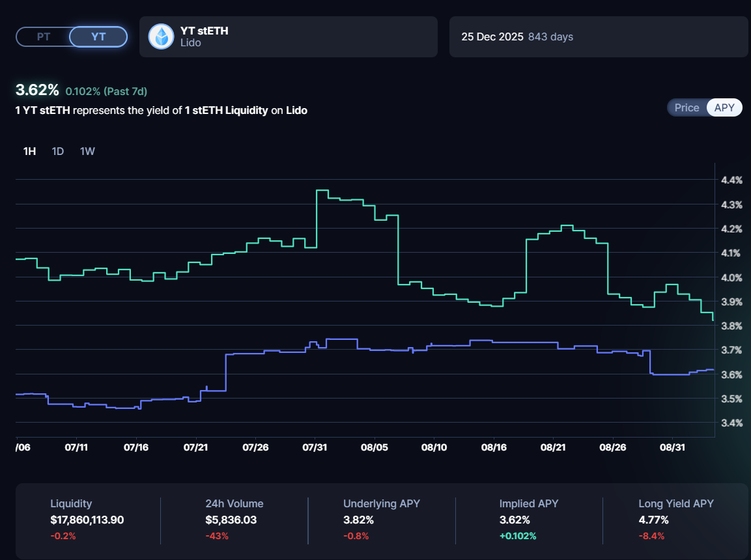Click the 07/31 date axis label
This screenshot has height=560, width=751.
coord(315,447)
